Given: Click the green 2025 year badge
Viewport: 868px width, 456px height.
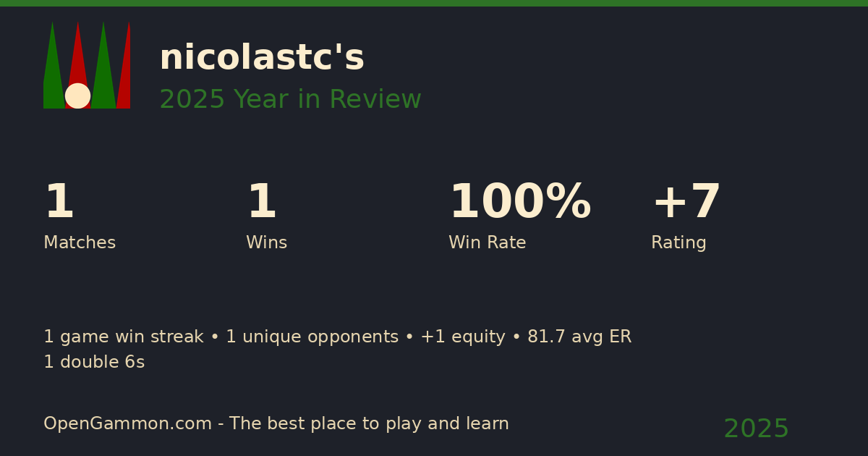Looking at the screenshot, I should coord(756,429).
